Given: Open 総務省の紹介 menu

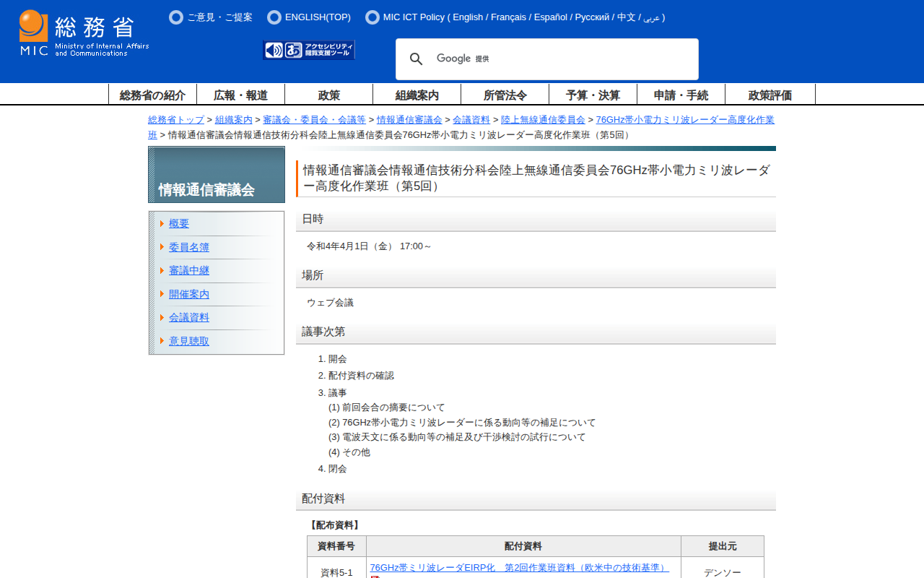Looking at the screenshot, I should (152, 95).
